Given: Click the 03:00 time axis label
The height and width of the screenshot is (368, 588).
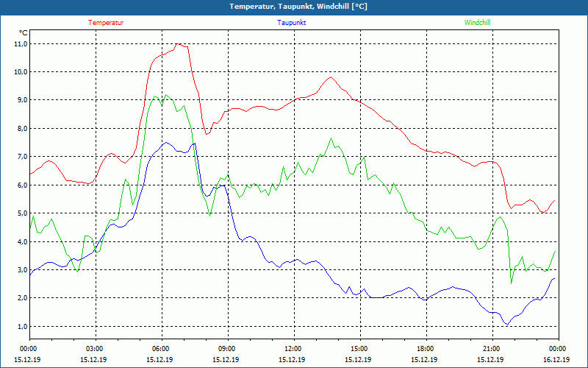Looking at the screenshot, I should [x=96, y=349].
